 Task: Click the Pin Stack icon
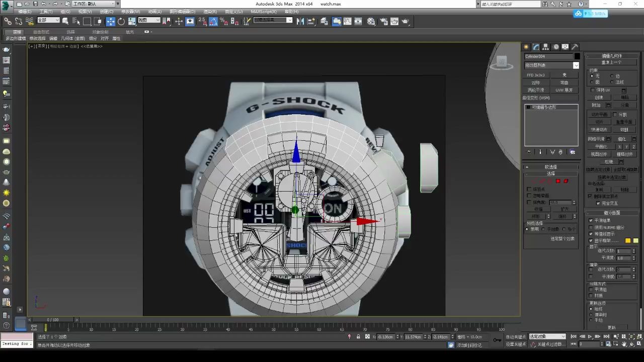click(529, 152)
